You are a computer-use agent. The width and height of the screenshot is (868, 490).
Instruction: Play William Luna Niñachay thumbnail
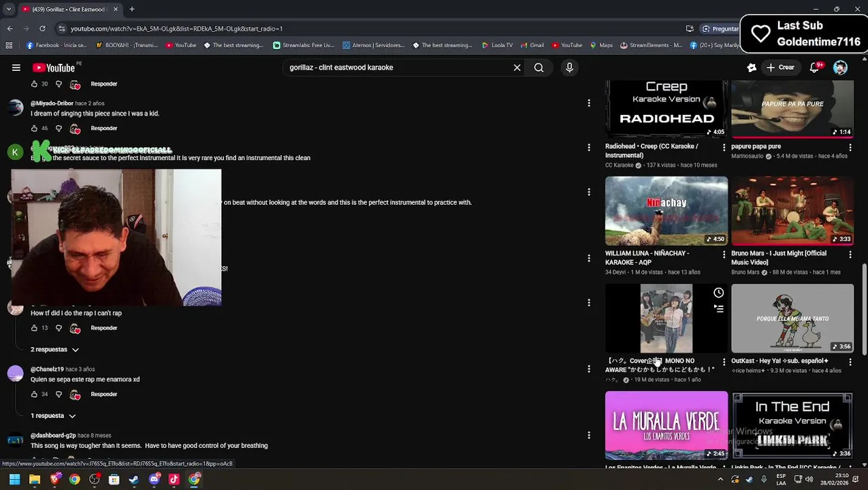click(666, 211)
